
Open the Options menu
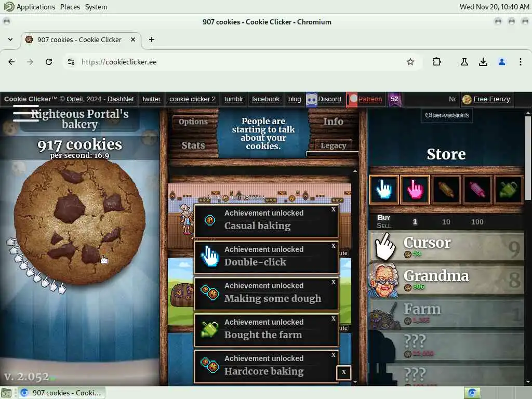(x=193, y=122)
